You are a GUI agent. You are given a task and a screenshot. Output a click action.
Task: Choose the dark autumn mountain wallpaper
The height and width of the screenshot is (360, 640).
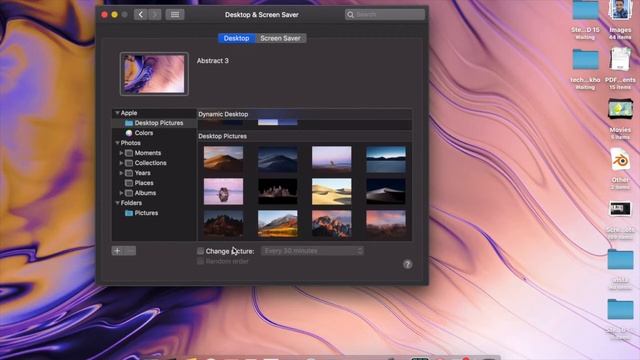[x=223, y=223]
